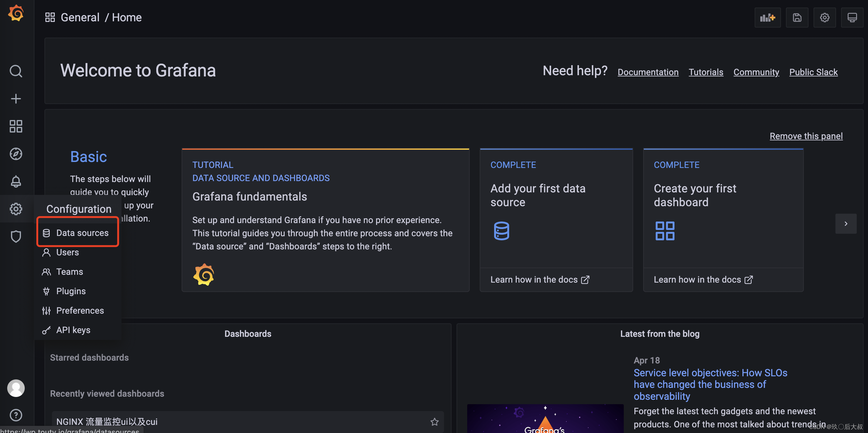The image size is (868, 433).
Task: Click the user profile avatar
Action: click(15, 388)
